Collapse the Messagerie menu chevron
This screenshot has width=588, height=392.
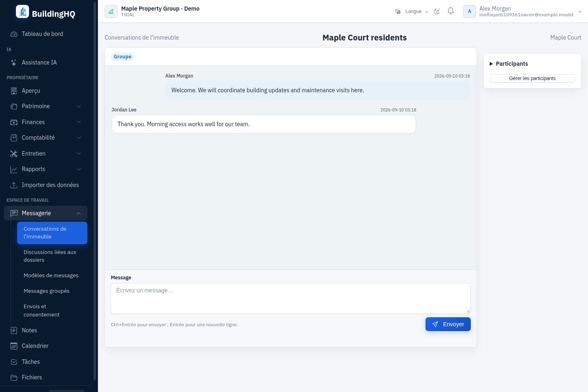(79, 213)
